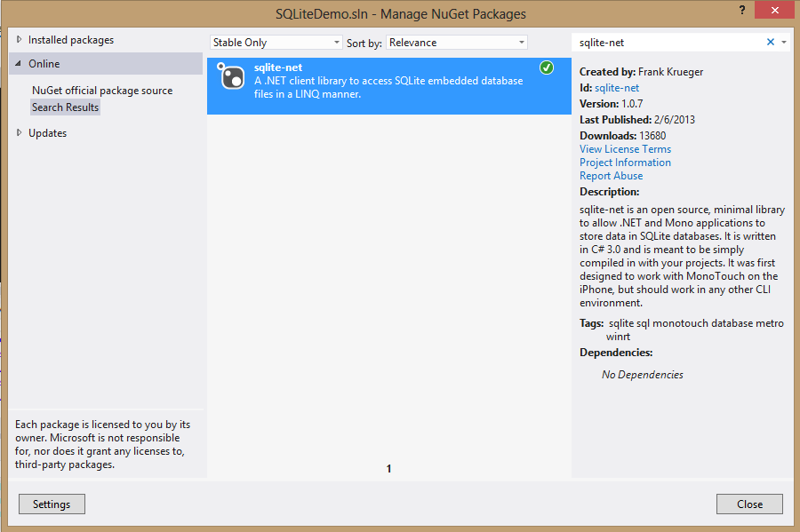Screen dimensions: 800x532
Task: Click the Report Abuse link
Action: click(x=611, y=175)
